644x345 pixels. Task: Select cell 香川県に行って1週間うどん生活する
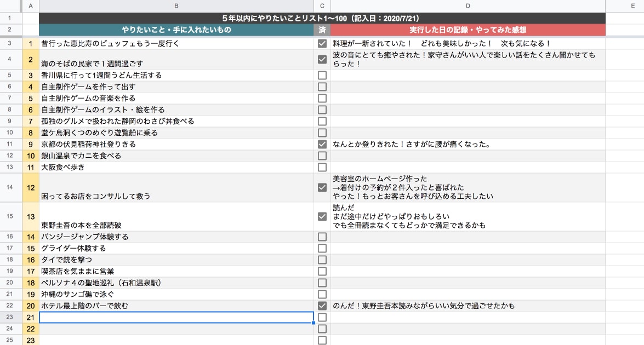176,76
